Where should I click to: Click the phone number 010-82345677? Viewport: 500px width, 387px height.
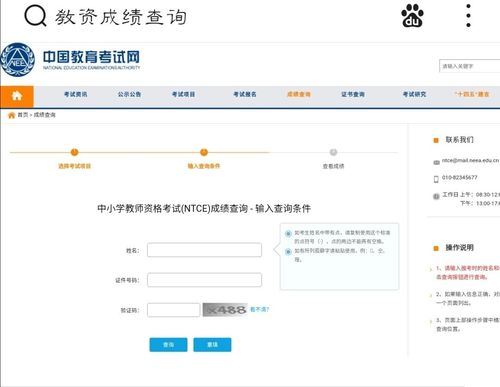point(460,178)
